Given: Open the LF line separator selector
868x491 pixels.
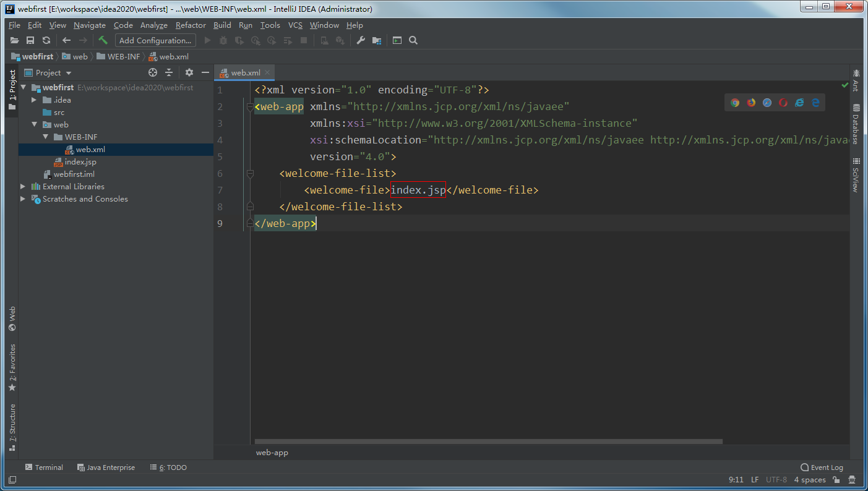Looking at the screenshot, I should [755, 479].
